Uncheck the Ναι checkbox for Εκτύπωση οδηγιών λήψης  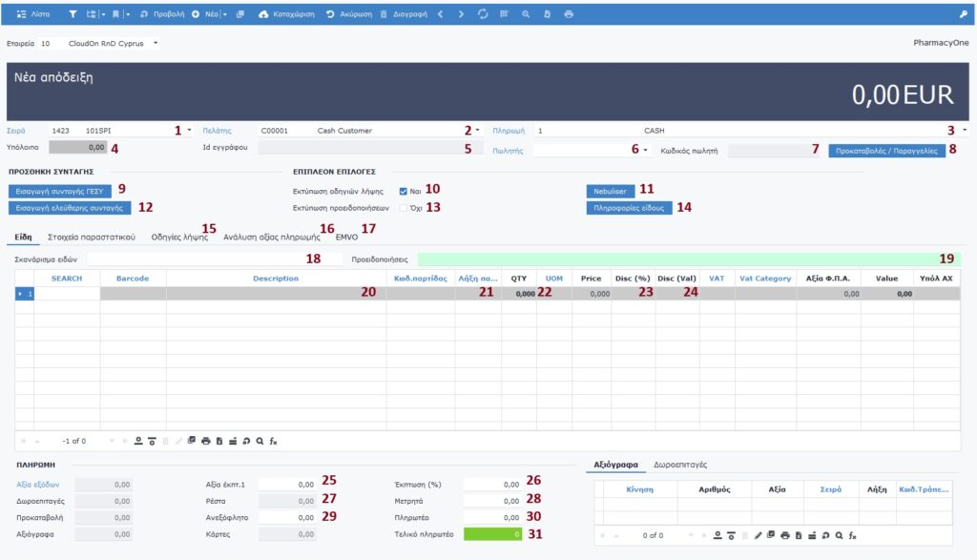(x=404, y=191)
